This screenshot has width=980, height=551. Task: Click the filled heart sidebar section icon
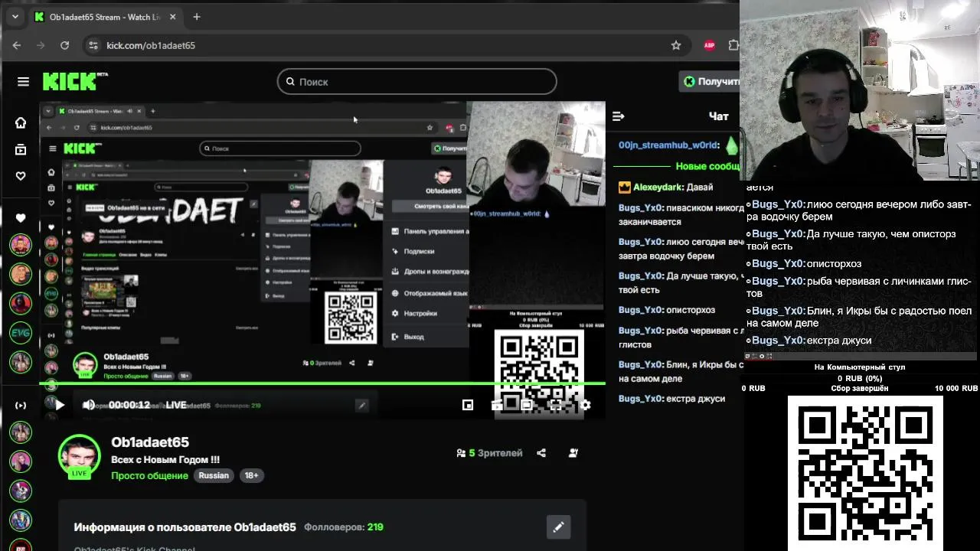click(21, 218)
